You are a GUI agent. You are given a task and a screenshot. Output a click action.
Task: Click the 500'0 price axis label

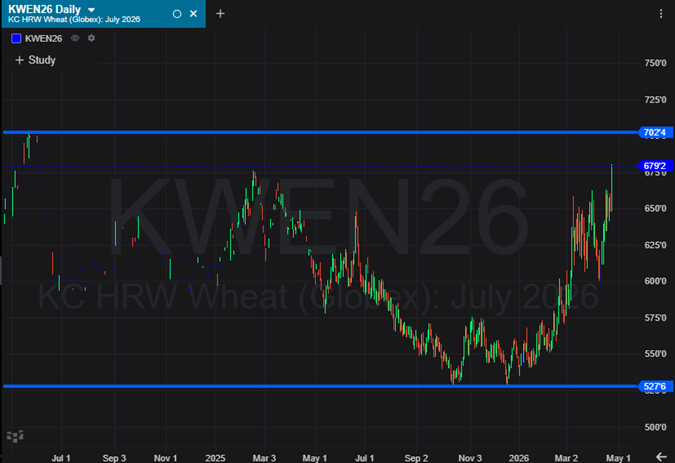click(655, 427)
